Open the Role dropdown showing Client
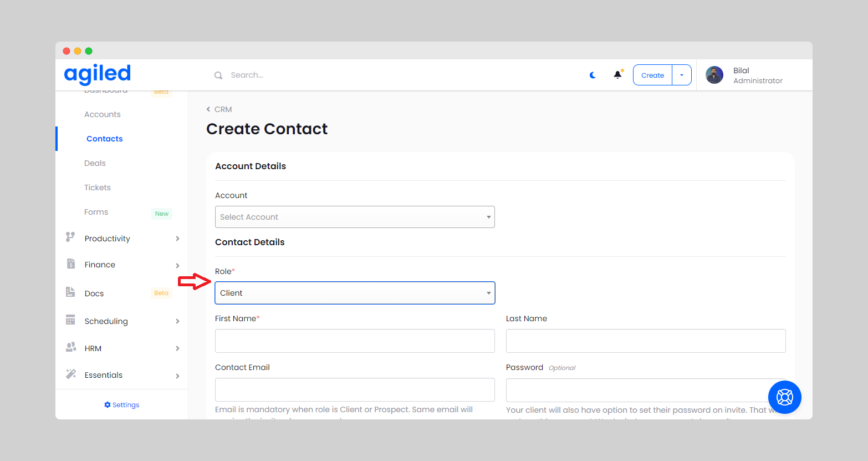The height and width of the screenshot is (461, 868). (355, 293)
